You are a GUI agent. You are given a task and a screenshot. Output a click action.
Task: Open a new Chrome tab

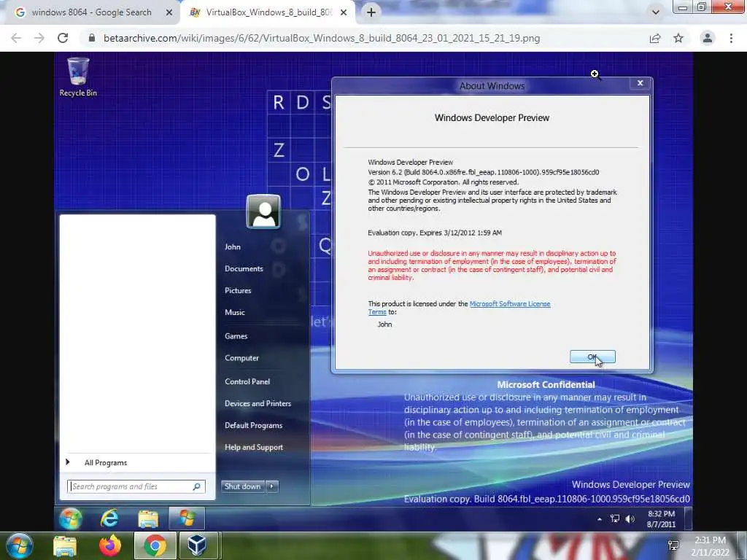pyautogui.click(x=371, y=12)
